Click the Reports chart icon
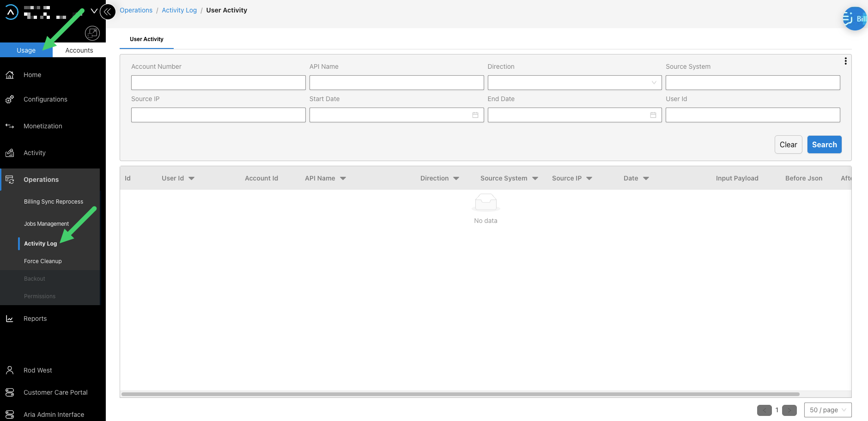 point(10,319)
